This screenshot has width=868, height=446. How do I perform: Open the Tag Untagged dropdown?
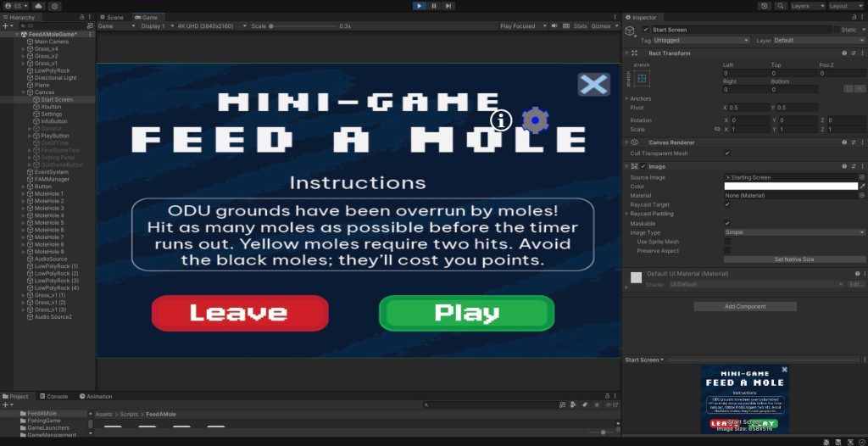701,41
